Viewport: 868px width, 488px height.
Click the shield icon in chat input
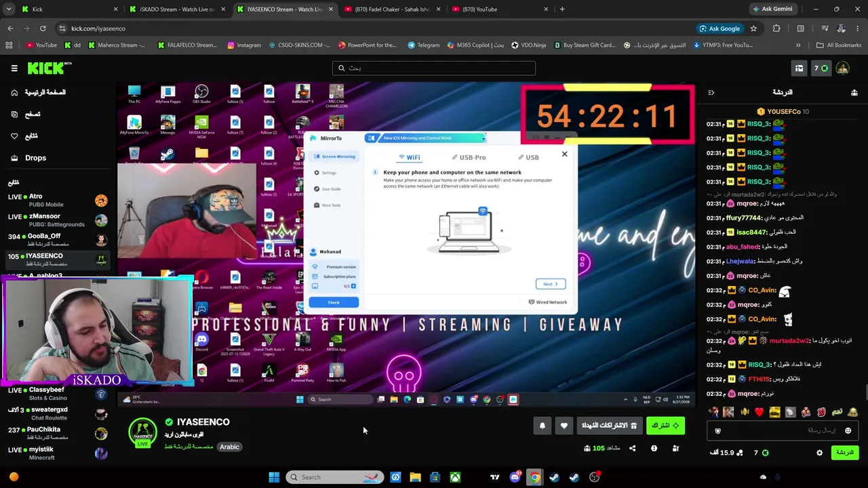click(717, 430)
